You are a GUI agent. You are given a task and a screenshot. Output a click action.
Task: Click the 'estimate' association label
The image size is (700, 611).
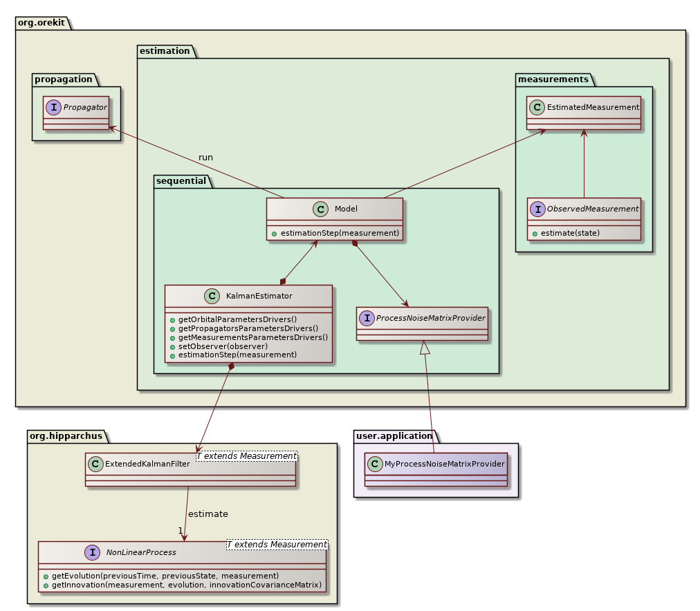click(x=208, y=514)
